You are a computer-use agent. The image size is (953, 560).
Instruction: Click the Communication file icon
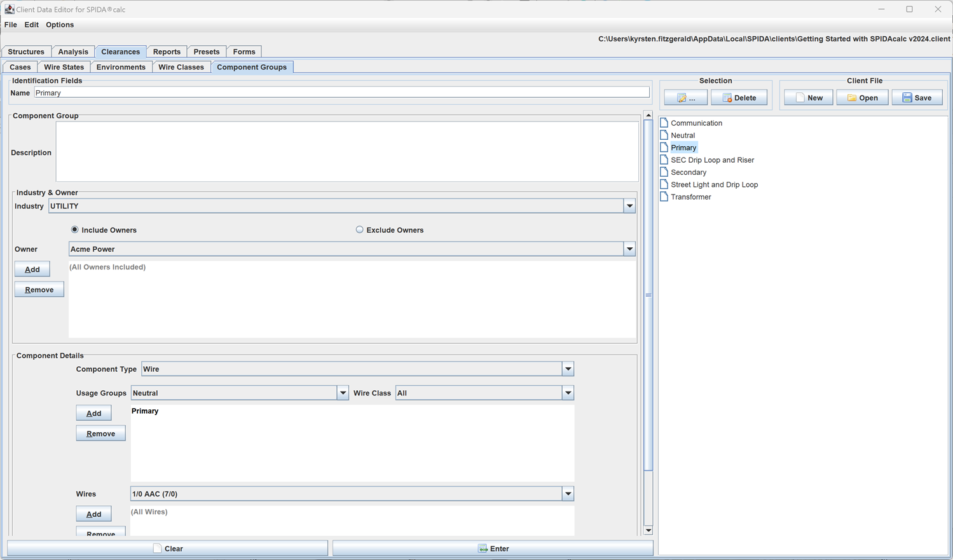[664, 123]
